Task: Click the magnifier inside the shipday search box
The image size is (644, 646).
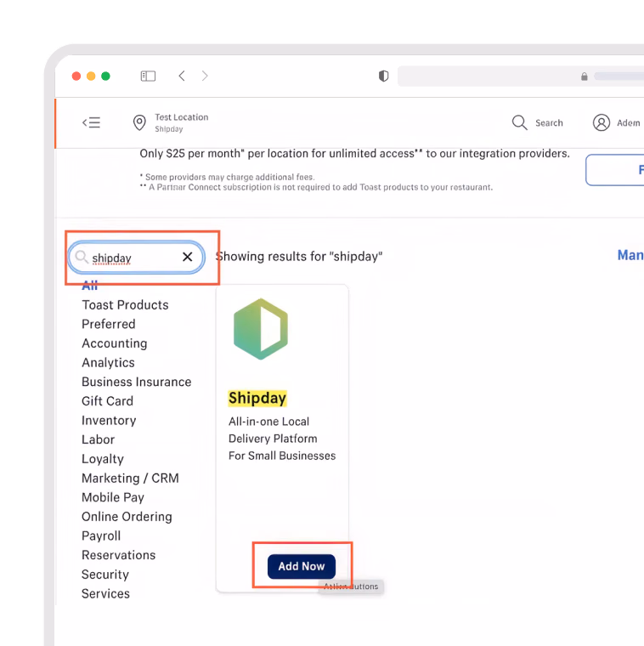Action: pos(82,257)
